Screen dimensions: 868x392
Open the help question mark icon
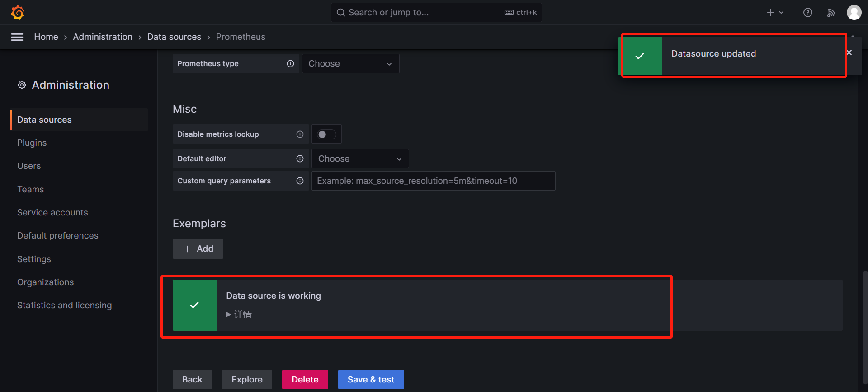pyautogui.click(x=807, y=13)
